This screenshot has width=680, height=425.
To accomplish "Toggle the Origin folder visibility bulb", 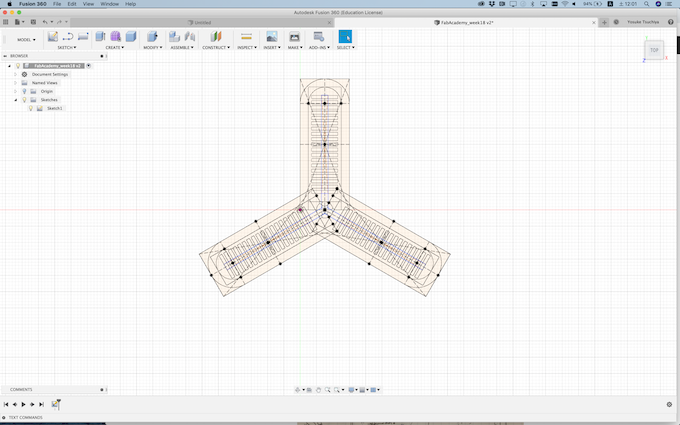I will [x=25, y=91].
